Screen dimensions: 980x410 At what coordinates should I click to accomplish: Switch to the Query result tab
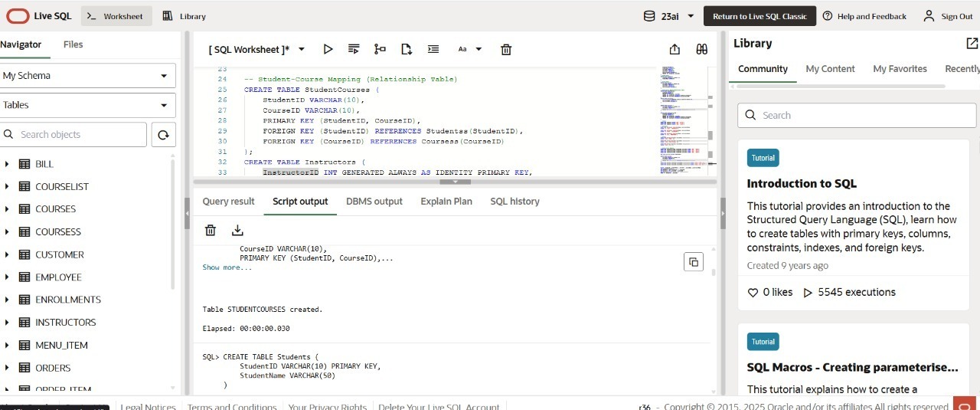coord(228,202)
